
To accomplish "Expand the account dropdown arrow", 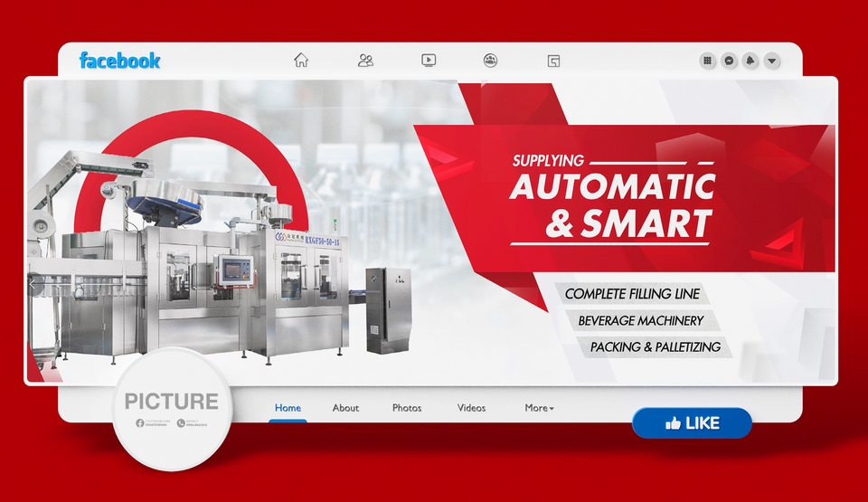I will [771, 61].
